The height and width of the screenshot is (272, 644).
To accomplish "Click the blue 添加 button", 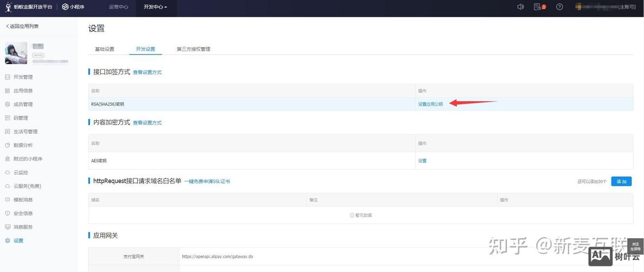I will click(x=621, y=181).
